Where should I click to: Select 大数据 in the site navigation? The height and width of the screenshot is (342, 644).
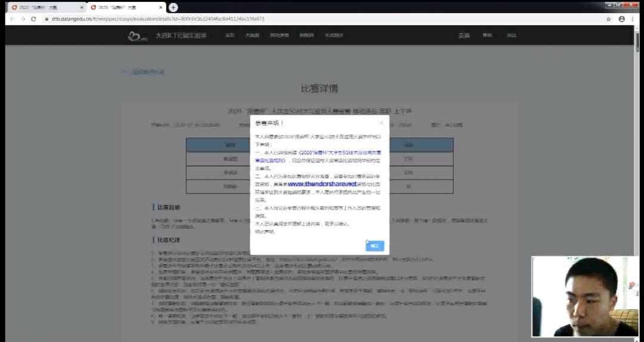pos(252,36)
